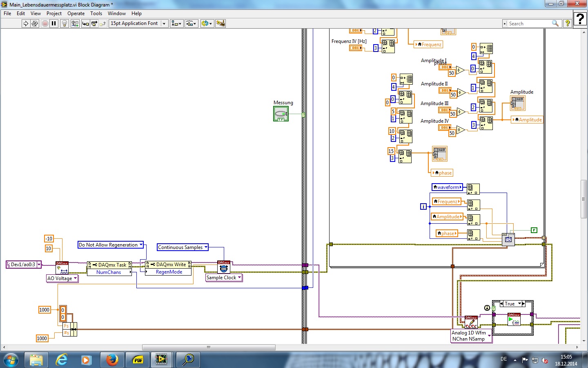Screen dimensions: 588x368
Task: Click the Messung boolean control terminal
Action: pyautogui.click(x=281, y=114)
